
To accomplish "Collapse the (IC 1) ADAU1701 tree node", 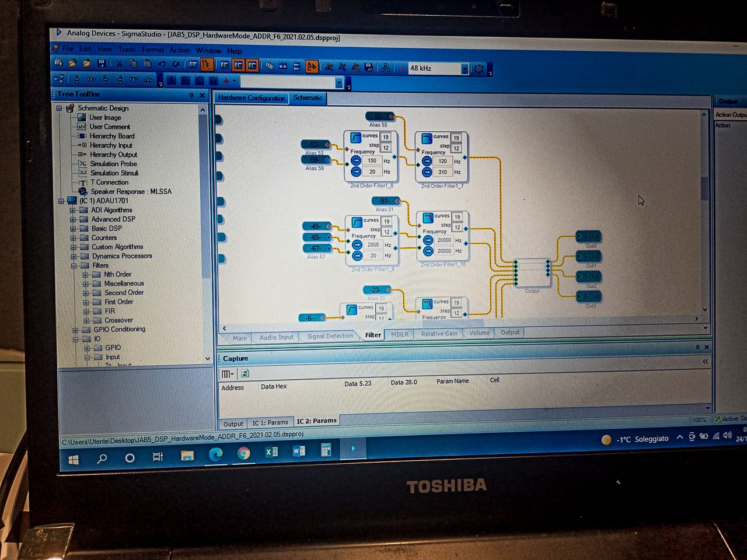I will pos(61,201).
